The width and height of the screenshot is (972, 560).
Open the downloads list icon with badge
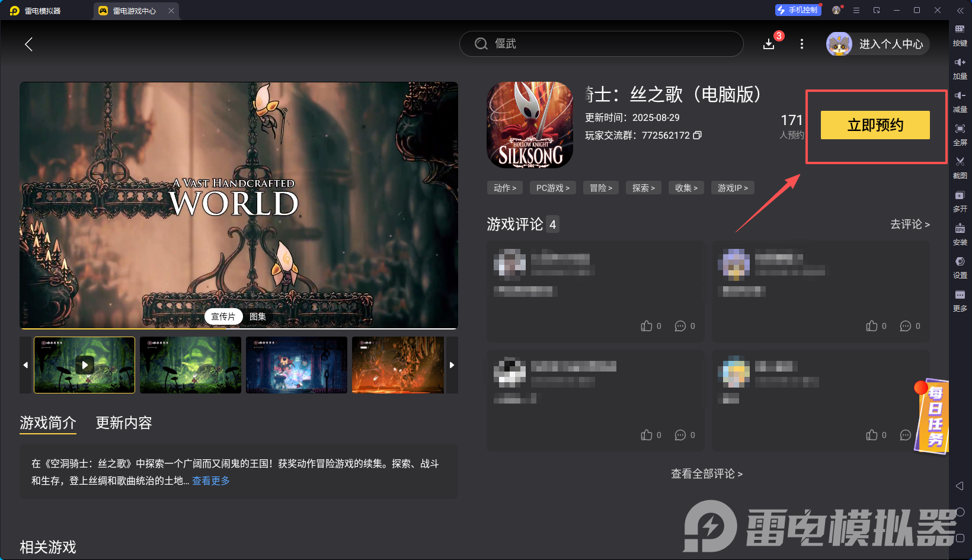(769, 44)
